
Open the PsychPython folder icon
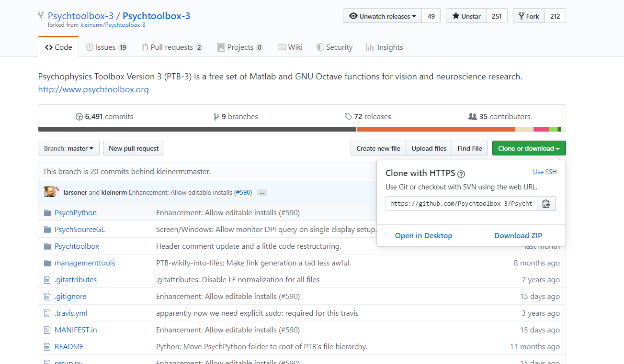[48, 212]
